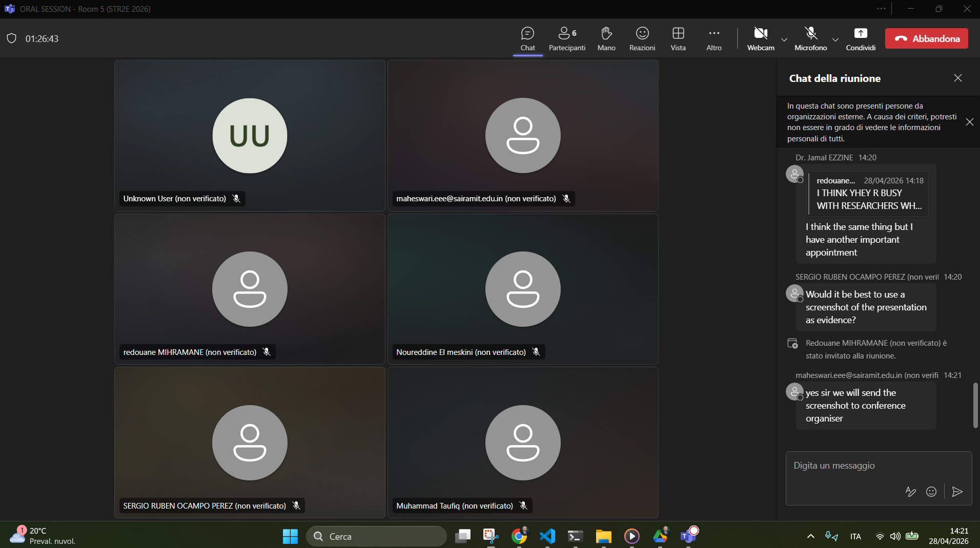Open the Reazioni emoji menu
Screen dimensions: 980x548
(642, 39)
